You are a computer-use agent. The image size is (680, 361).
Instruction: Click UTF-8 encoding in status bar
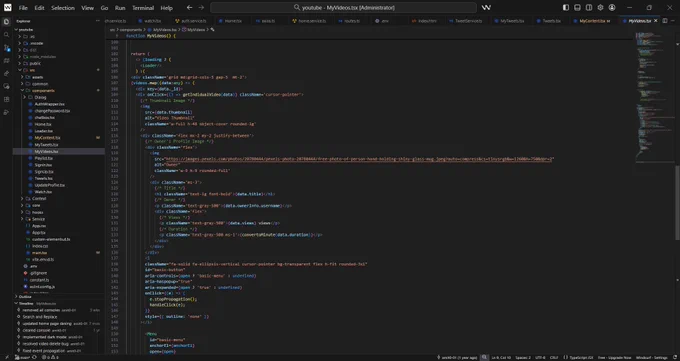tap(540, 358)
